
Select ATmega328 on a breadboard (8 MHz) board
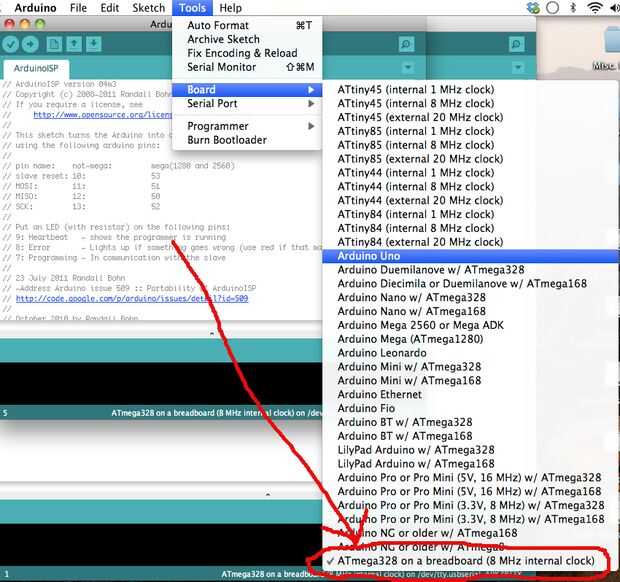click(x=471, y=561)
